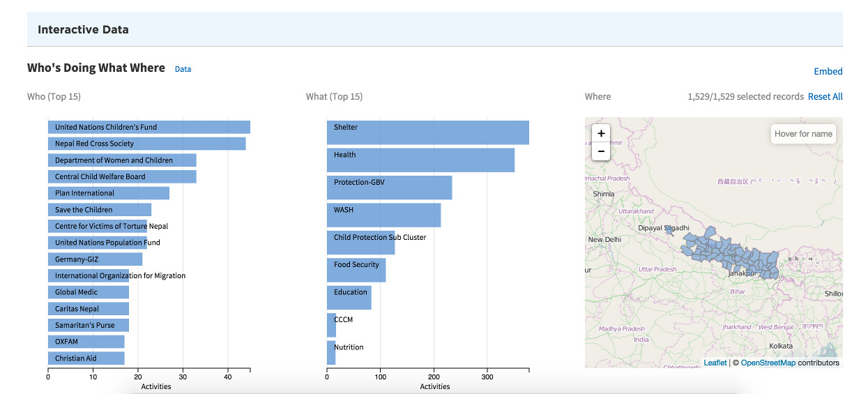Screen dimensions: 868x394
Task: Select the Food Security bar
Action: click(x=356, y=270)
